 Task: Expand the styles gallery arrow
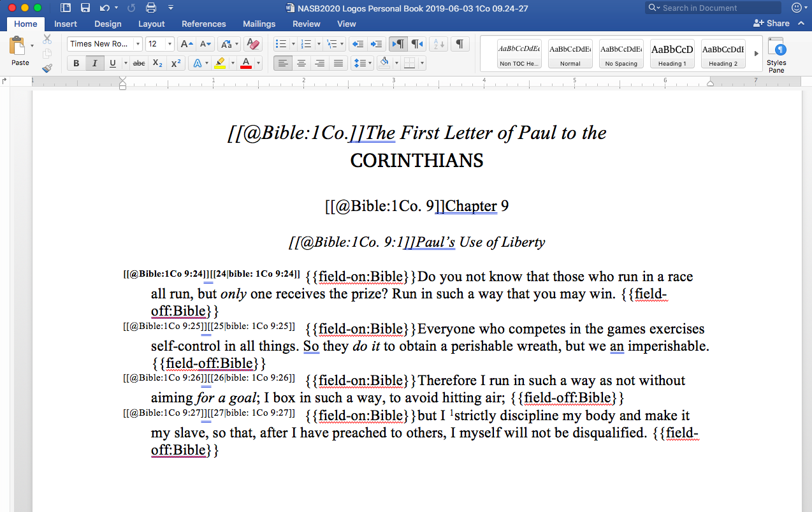(x=757, y=54)
